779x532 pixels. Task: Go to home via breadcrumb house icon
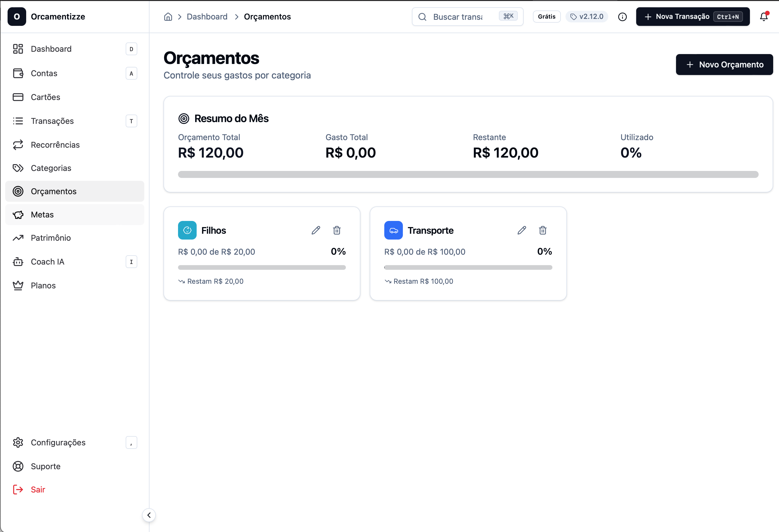168,17
